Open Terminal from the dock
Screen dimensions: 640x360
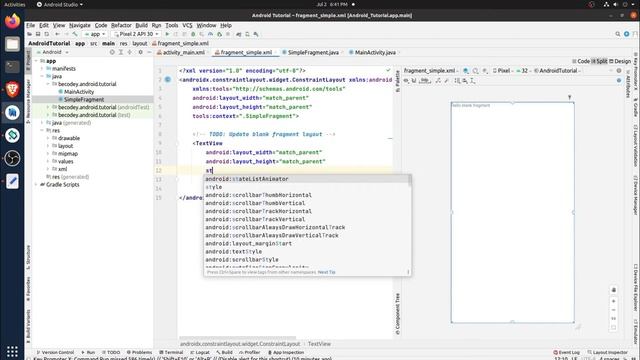point(12,67)
